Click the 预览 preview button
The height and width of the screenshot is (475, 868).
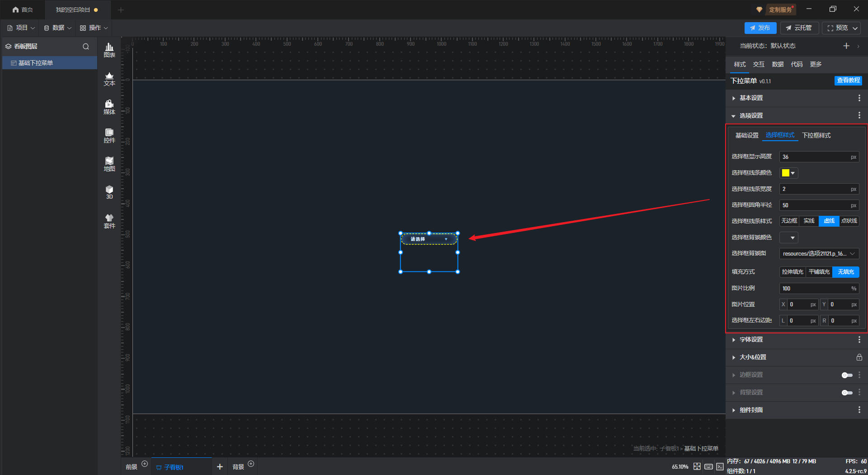[838, 28]
